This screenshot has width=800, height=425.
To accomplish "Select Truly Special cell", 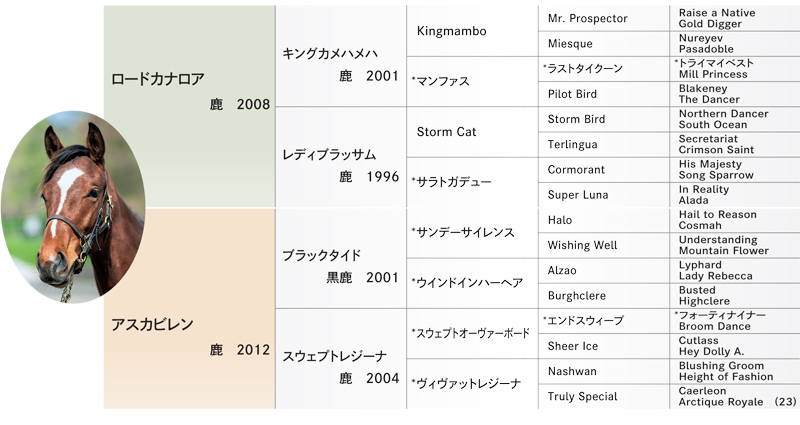I will pyautogui.click(x=604, y=396).
